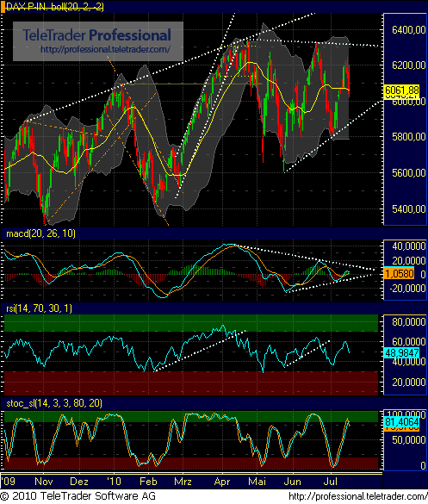Select the macd(20, 26, 10) indicator label
This screenshot has width=428, height=504.
point(40,233)
